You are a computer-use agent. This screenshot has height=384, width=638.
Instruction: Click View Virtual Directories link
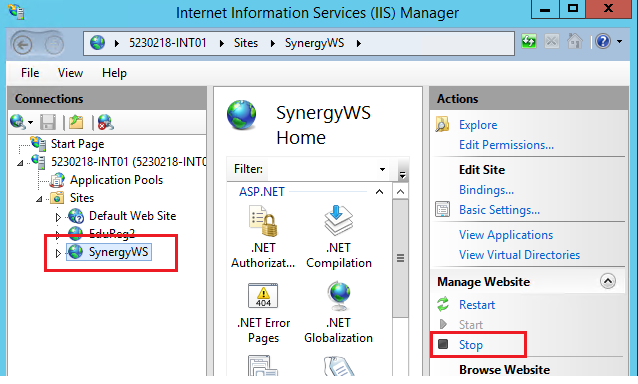519,255
